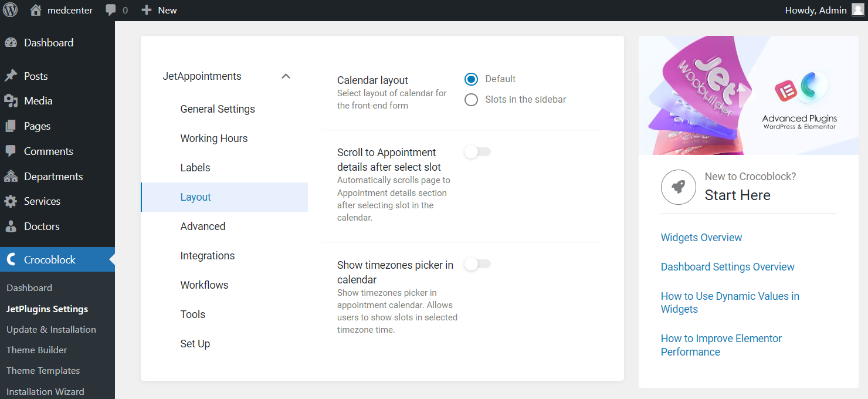Viewport: 868px width, 399px height.
Task: Click New in the admin bar
Action: coord(167,10)
